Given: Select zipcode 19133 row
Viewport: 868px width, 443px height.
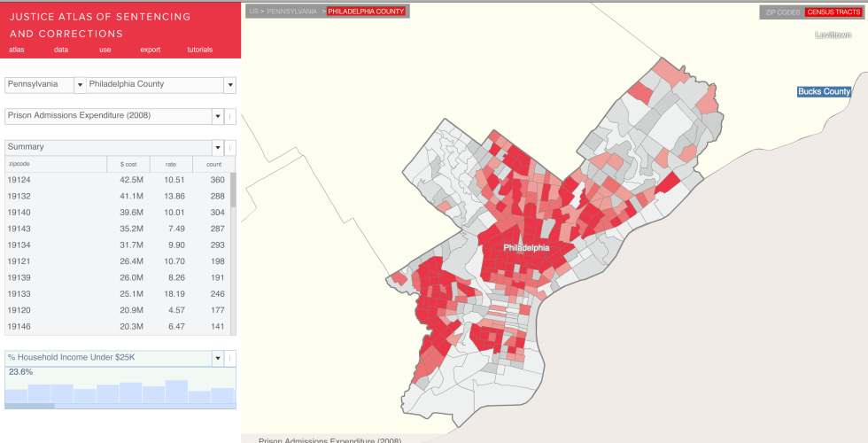Looking at the screenshot, I should (117, 294).
